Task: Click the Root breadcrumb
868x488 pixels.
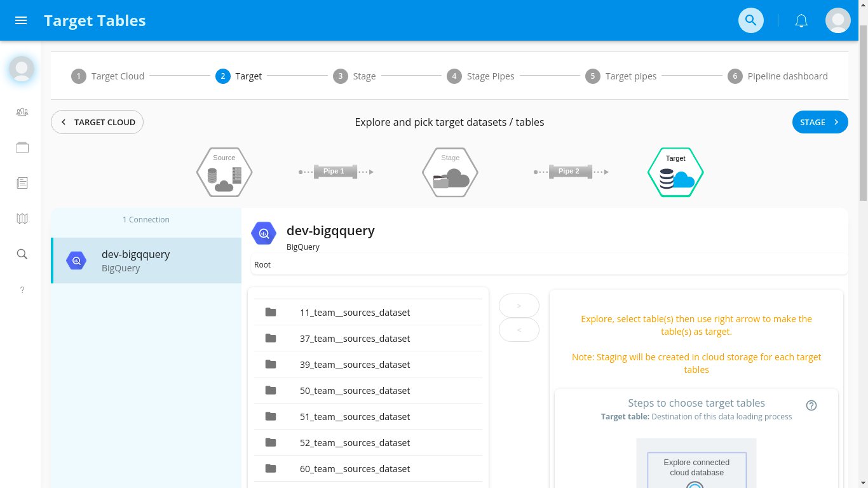Action: pos(262,264)
